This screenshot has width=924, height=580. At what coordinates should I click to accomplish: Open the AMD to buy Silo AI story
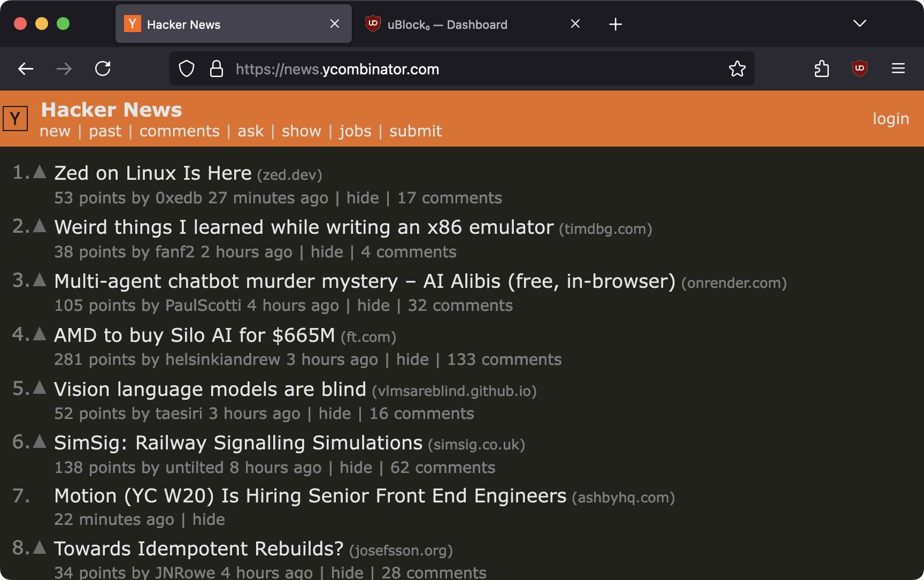[x=194, y=335]
